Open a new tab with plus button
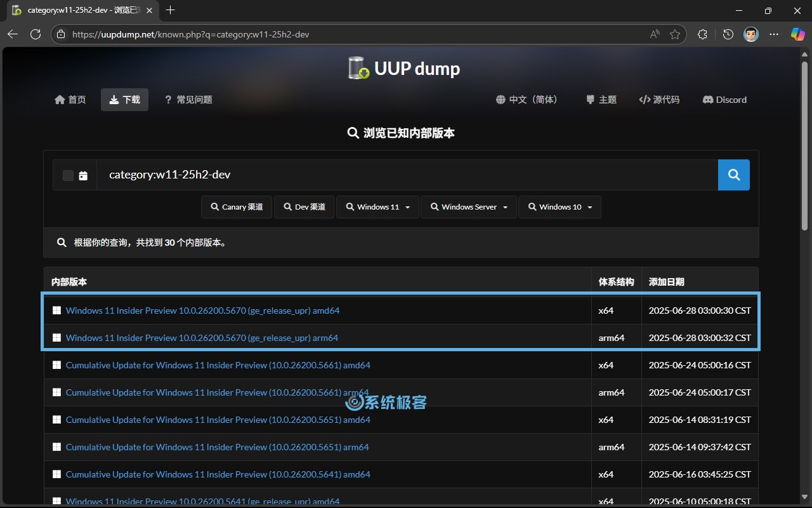This screenshot has height=508, width=812. (170, 10)
